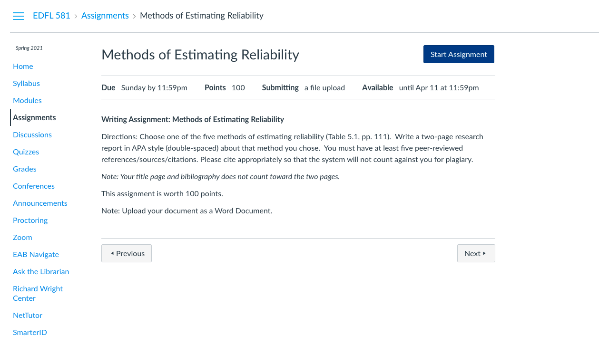Open Announcements from the sidebar

point(40,203)
